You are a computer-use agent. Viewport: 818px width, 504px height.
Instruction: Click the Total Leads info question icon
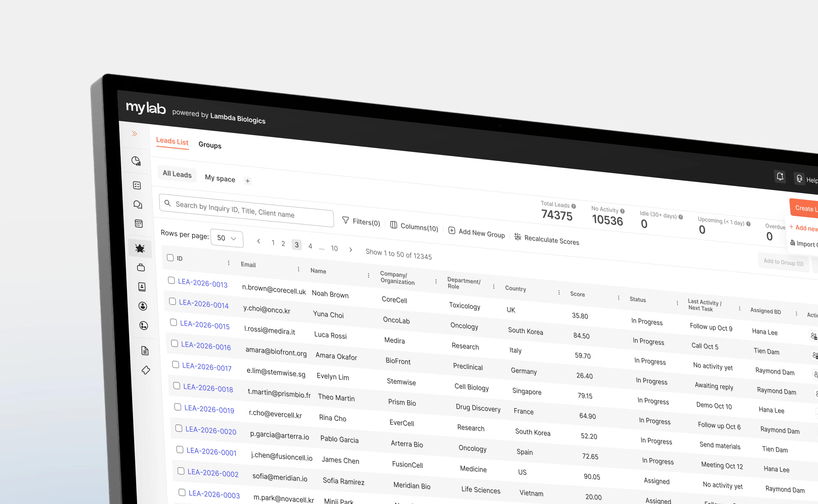[x=573, y=206]
